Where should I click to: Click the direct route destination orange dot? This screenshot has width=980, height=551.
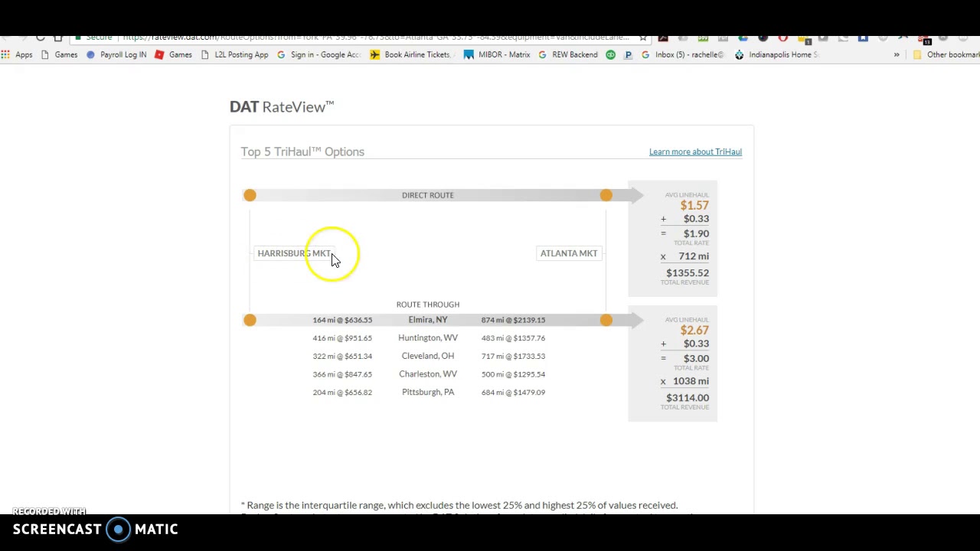(x=606, y=195)
